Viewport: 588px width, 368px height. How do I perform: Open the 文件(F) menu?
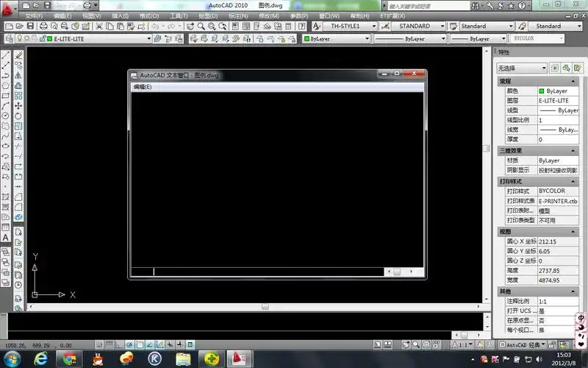click(34, 15)
